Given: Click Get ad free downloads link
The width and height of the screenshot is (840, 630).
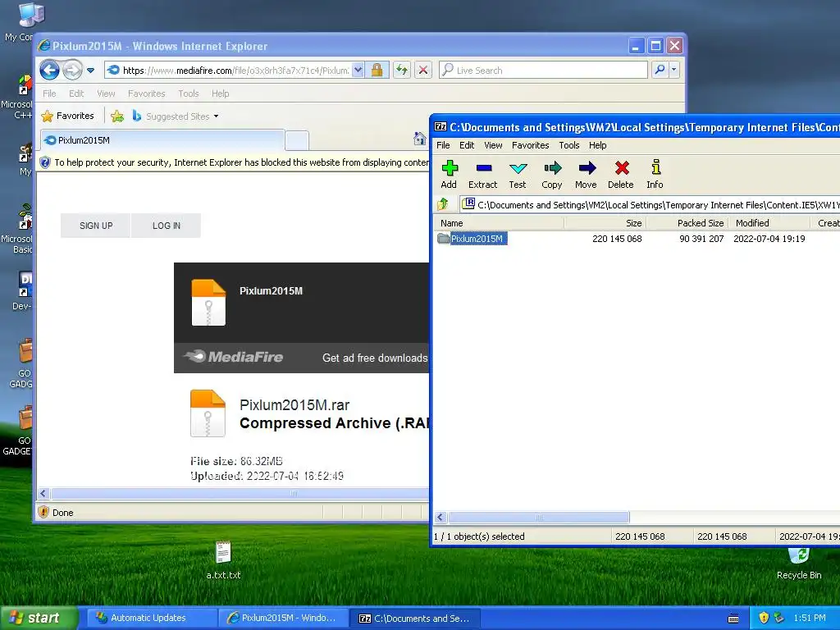Looking at the screenshot, I should [375, 358].
